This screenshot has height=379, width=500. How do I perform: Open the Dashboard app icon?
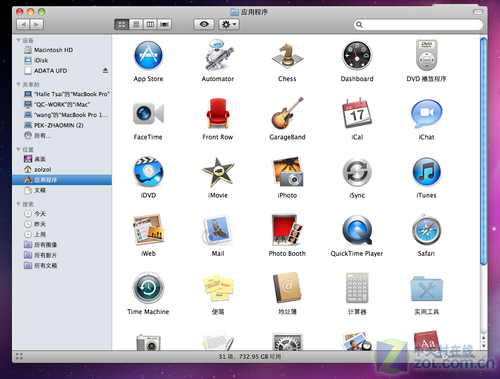point(357,55)
